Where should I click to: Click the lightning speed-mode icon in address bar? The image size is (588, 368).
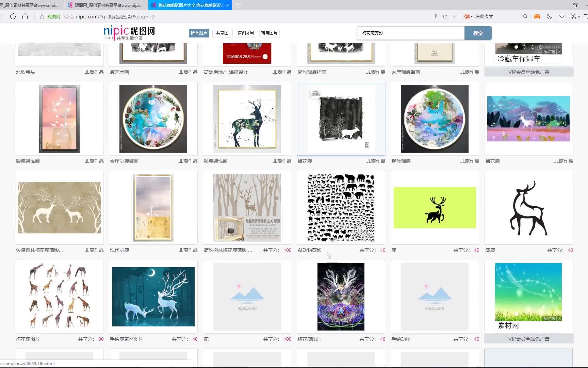436,16
